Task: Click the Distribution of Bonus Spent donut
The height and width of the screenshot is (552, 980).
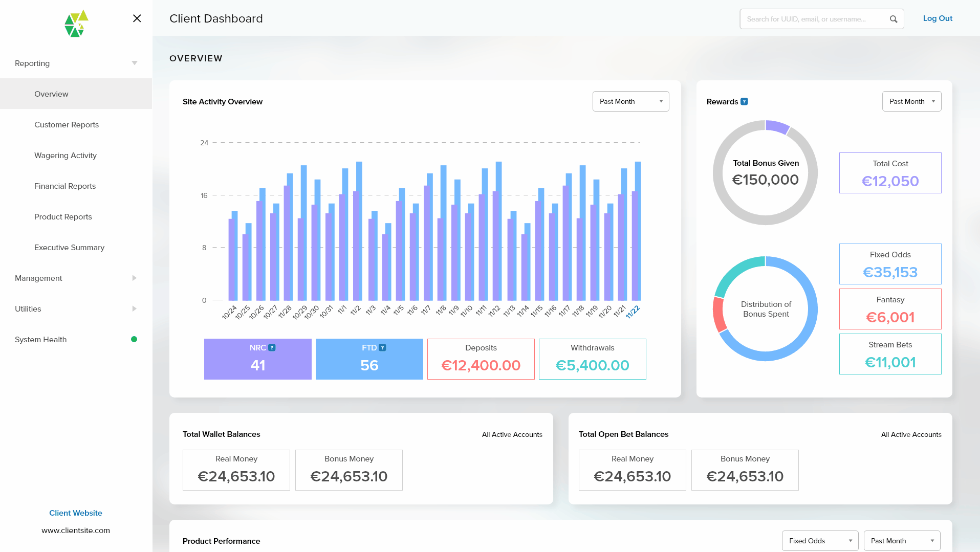Action: point(766,308)
